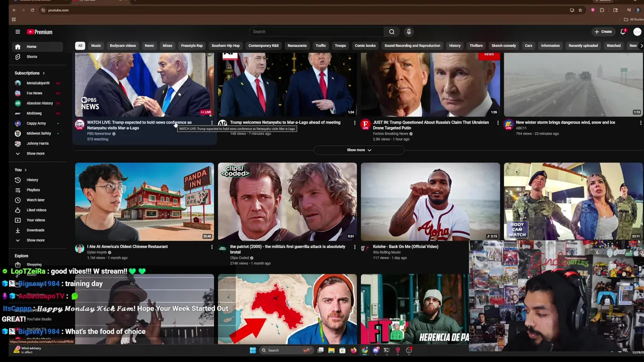The width and height of the screenshot is (644, 362).
Task: Open the browser extensions puzzle icon
Action: (x=602, y=10)
